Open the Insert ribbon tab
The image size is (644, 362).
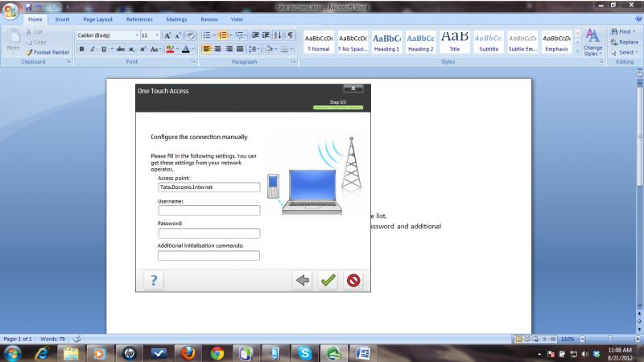[62, 19]
